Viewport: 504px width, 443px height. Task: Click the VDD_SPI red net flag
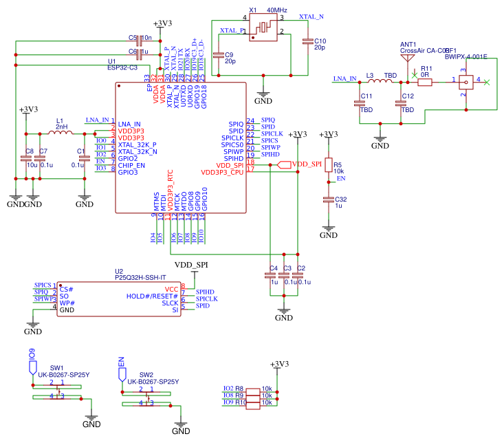click(284, 165)
